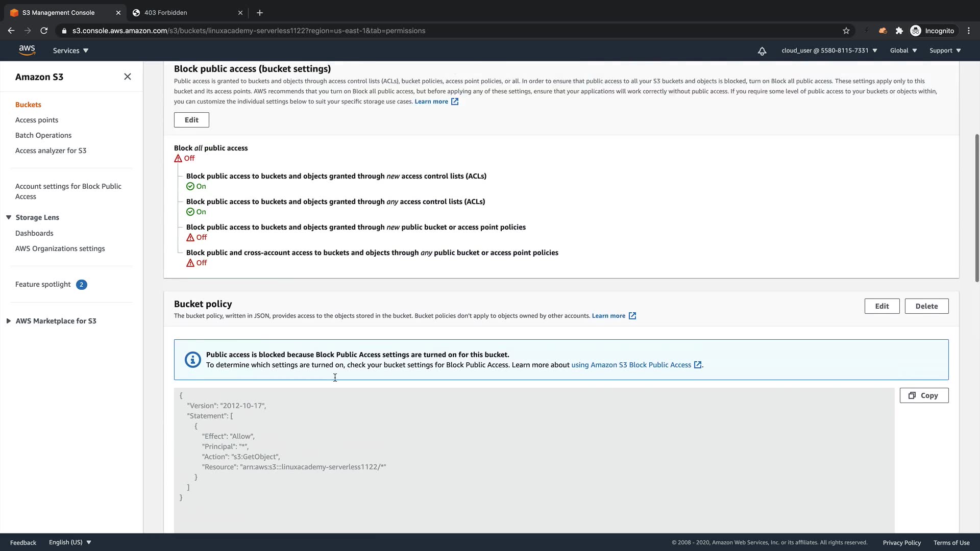Collapse the Storage Lens section

tap(9, 217)
